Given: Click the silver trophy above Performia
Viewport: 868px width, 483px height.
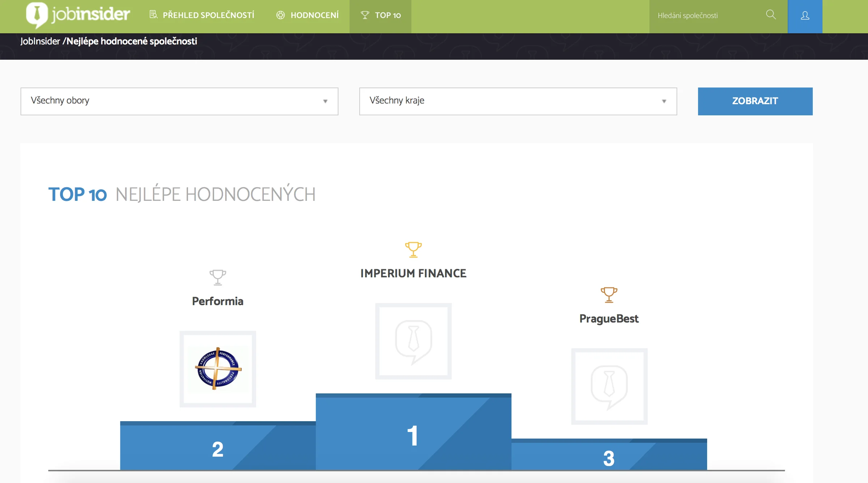Looking at the screenshot, I should click(218, 277).
